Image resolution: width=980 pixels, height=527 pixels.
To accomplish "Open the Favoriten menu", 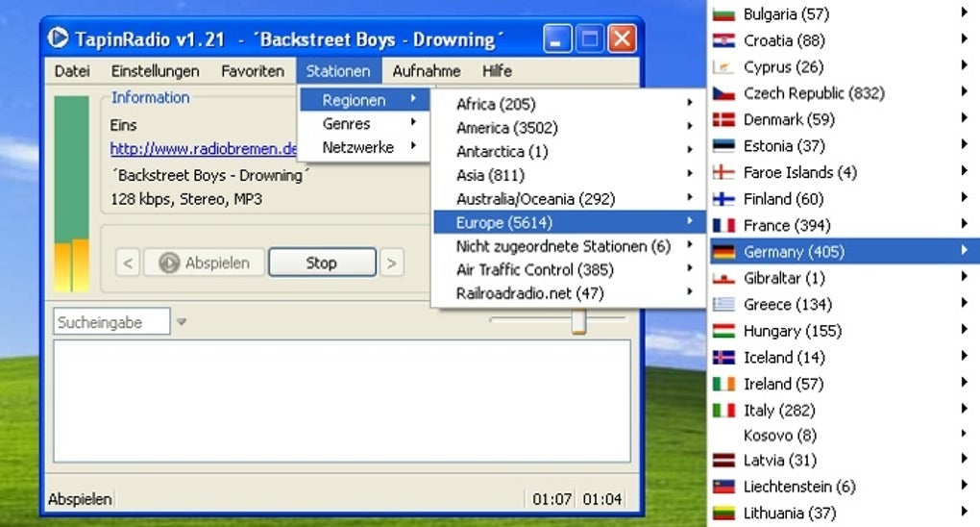I will tap(253, 71).
